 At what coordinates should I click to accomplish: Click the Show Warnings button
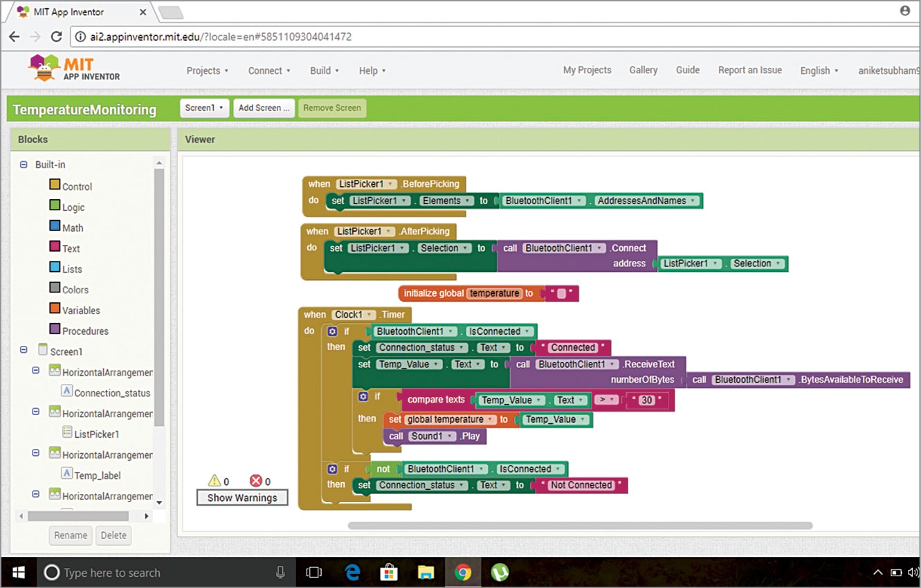pyautogui.click(x=242, y=497)
